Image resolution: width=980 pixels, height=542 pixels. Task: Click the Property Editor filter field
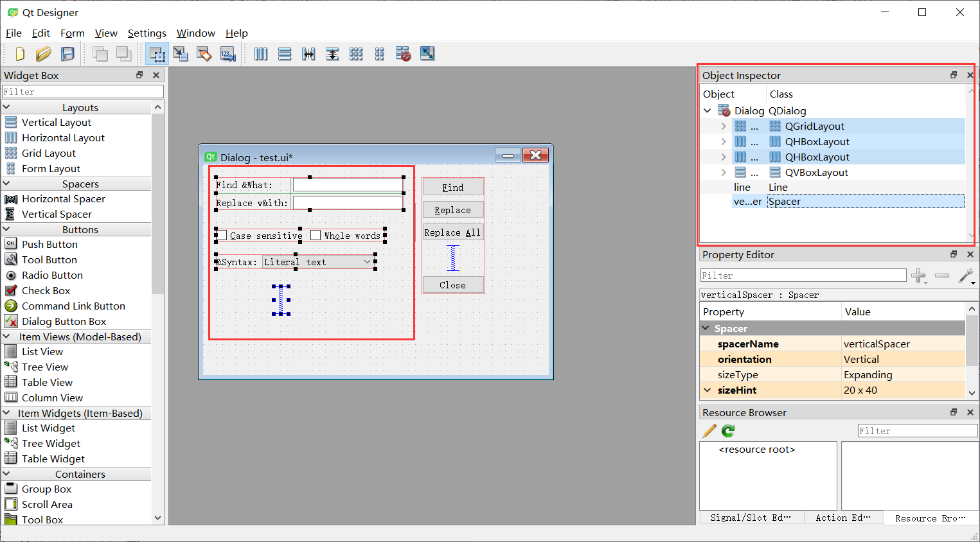coord(803,275)
